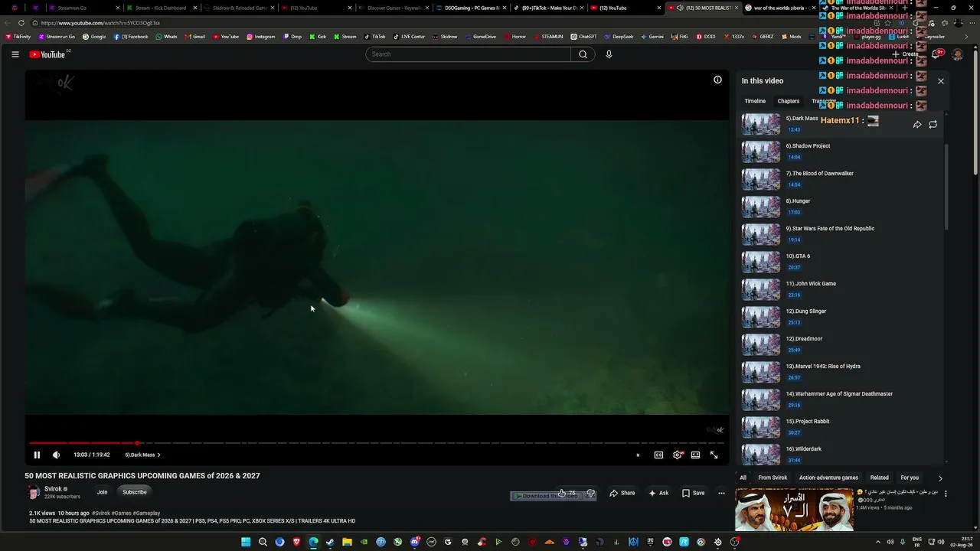Save the video to a playlist

pos(694,493)
